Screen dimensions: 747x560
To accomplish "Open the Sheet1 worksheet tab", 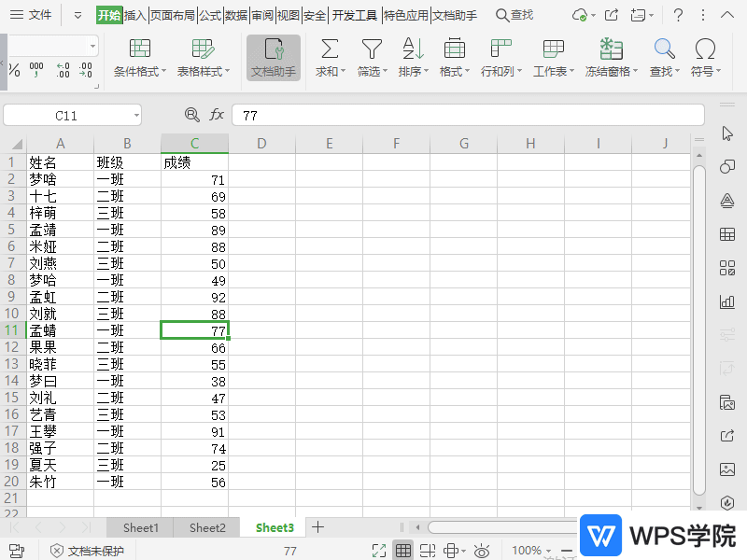I will coord(141,528).
